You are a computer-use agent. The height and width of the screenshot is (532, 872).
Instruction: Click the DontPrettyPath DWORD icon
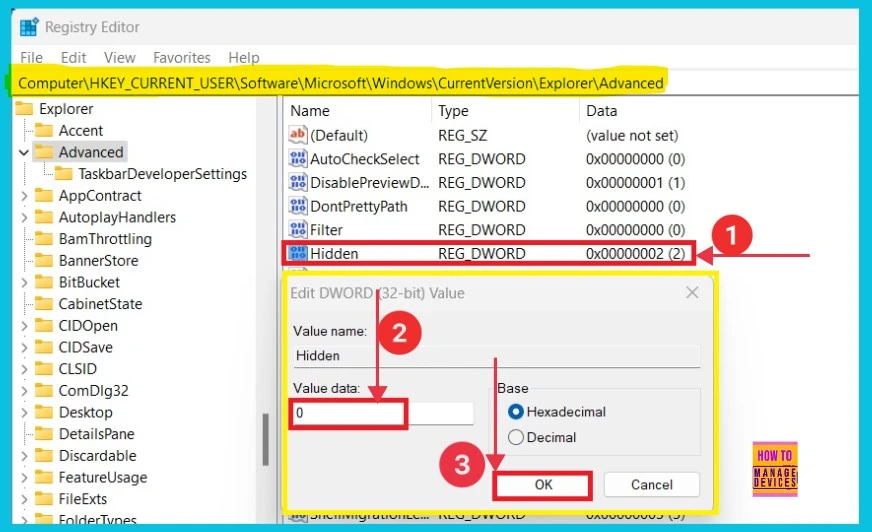coord(298,206)
